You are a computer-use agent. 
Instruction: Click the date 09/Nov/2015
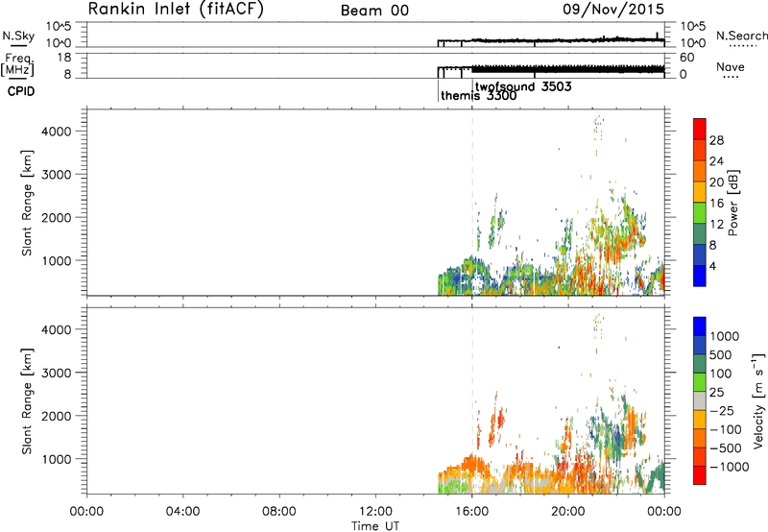613,9
